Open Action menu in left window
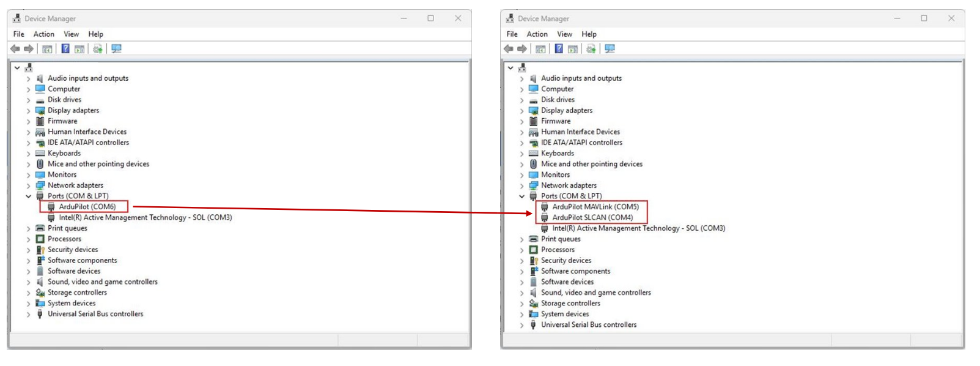The image size is (980, 366). point(43,34)
